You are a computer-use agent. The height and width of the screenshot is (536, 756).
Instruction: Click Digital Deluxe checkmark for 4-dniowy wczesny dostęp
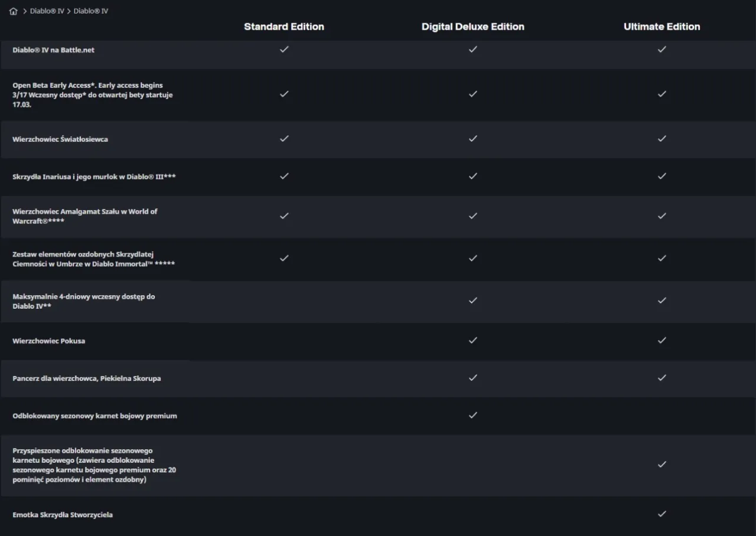pos(472,300)
